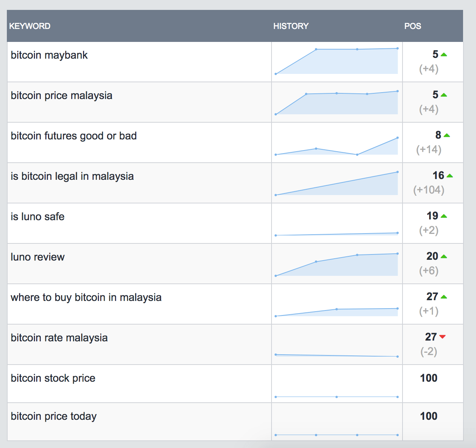476x448 pixels.
Task: Open bitcoin futures good or bad history graph
Action: (337, 147)
